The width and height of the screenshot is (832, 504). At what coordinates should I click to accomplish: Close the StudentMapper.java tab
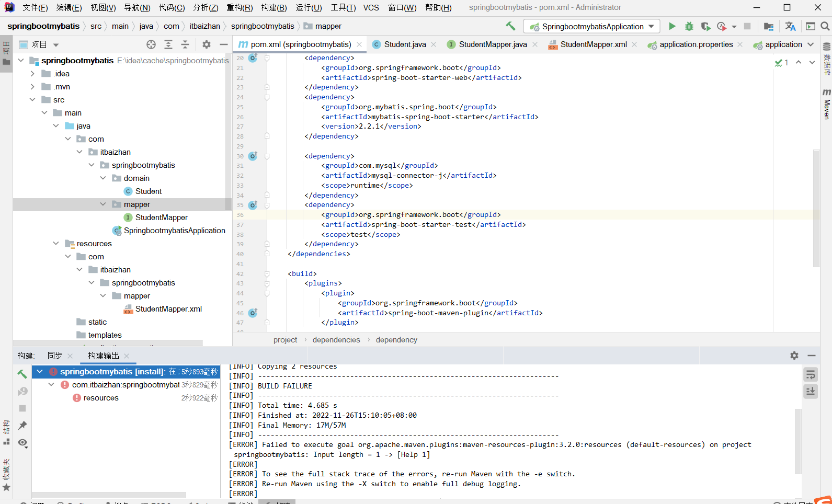point(535,44)
